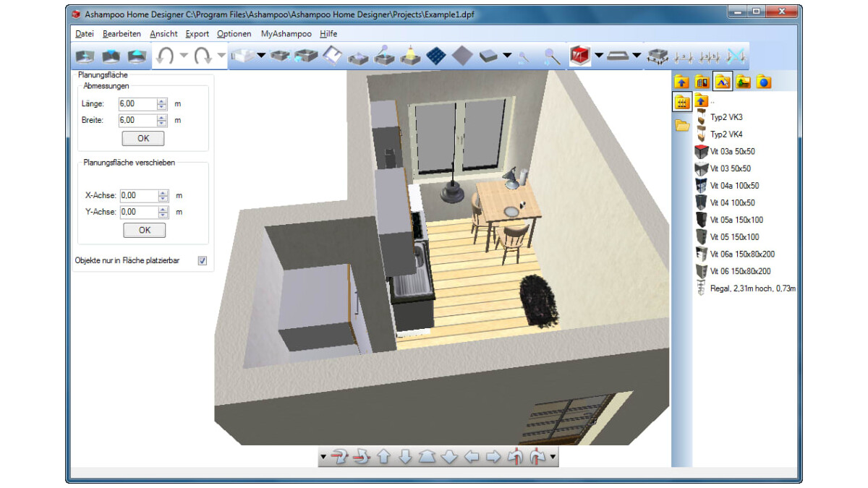Click into the Y-Achse input field
Screen dimensions: 868x488
click(138, 213)
